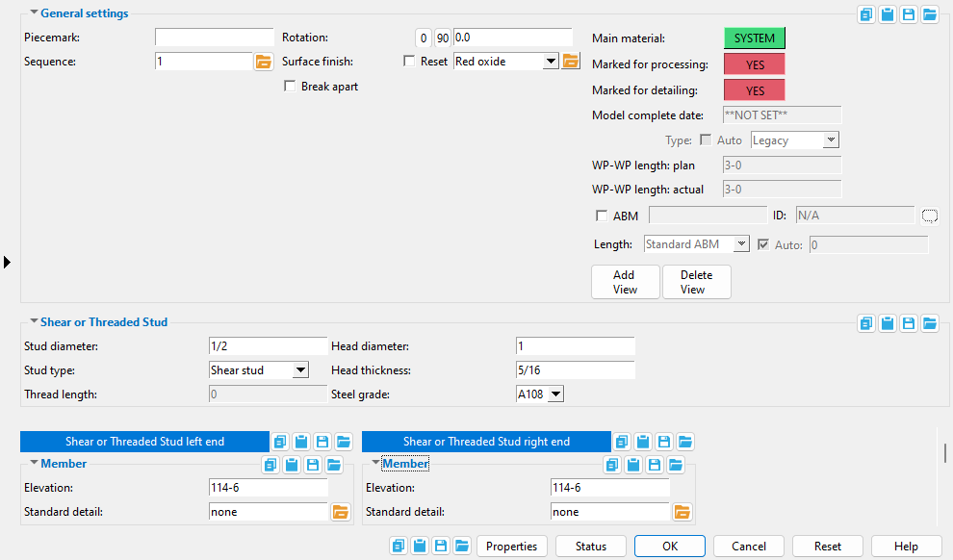
Task: Set rotation to 90 with the 90 button
Action: (x=443, y=38)
